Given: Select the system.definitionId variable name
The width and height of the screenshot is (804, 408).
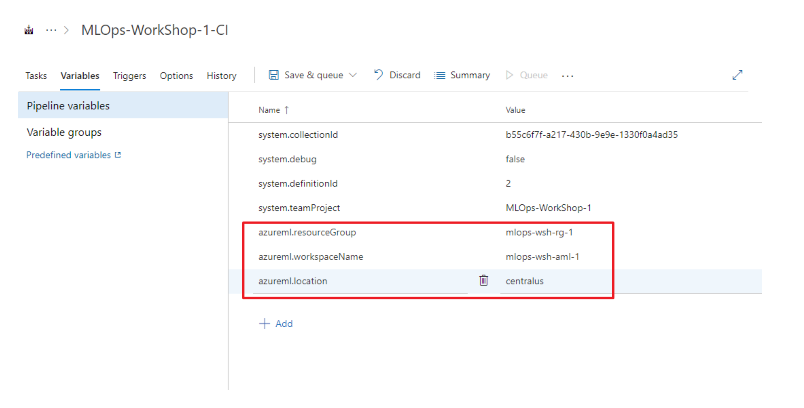Looking at the screenshot, I should click(298, 183).
